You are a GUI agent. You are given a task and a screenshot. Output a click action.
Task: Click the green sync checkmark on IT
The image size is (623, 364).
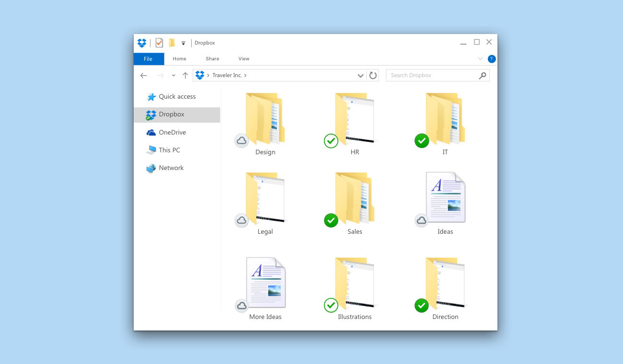tap(422, 141)
